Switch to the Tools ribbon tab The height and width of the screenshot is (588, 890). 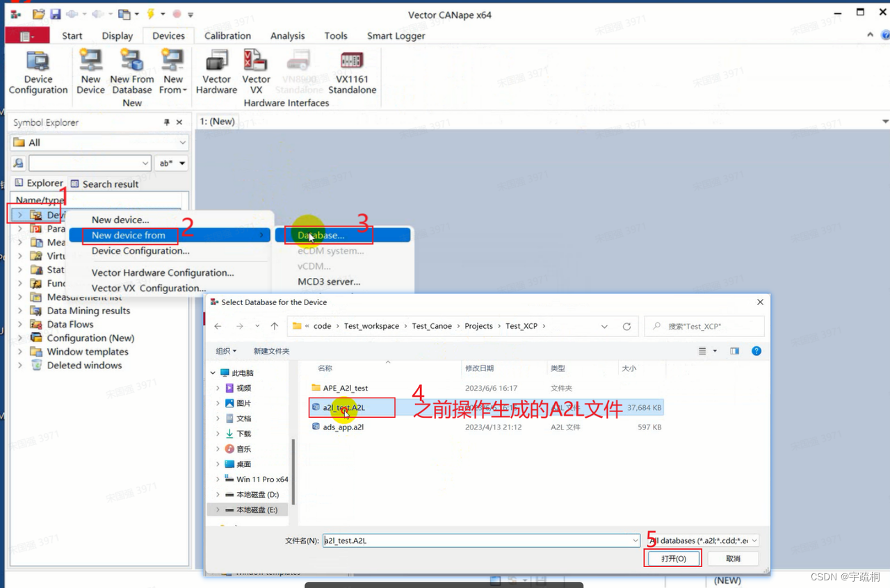(x=336, y=36)
